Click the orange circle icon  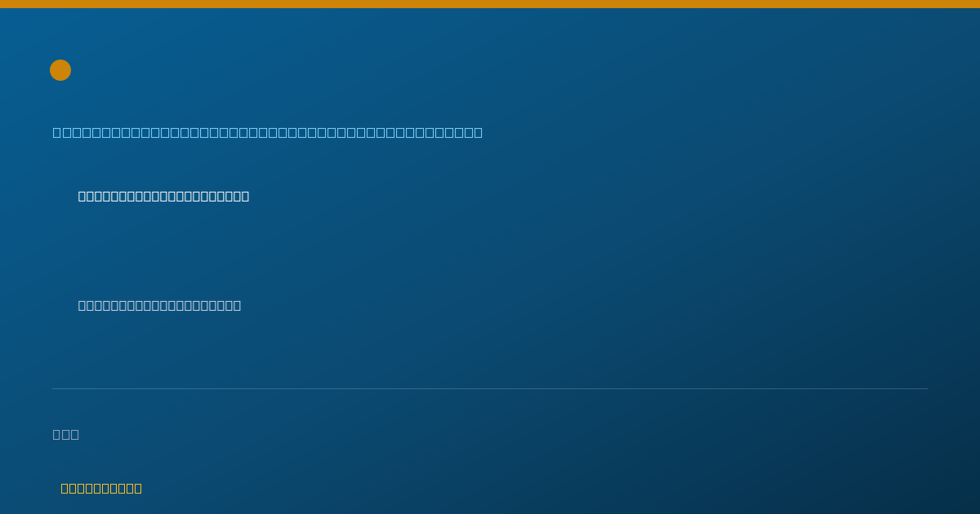(60, 70)
